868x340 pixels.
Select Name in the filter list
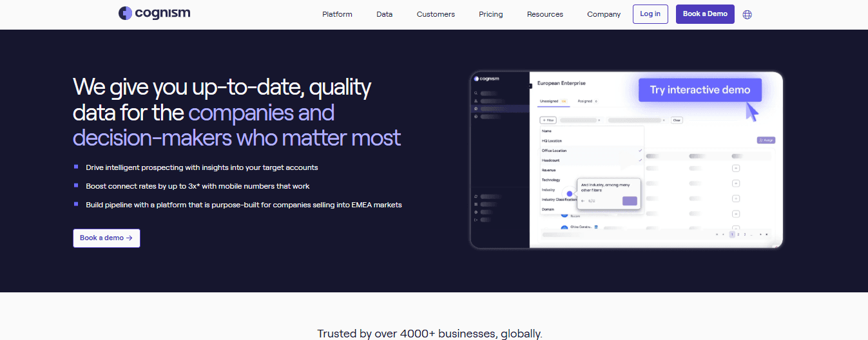point(592,131)
